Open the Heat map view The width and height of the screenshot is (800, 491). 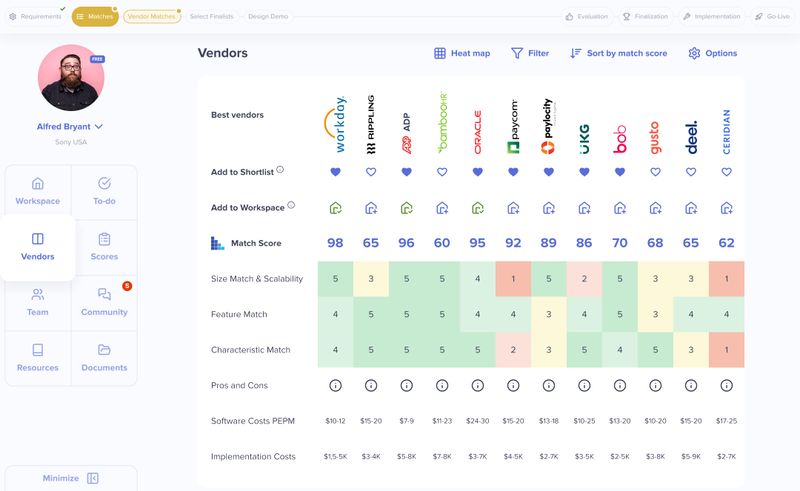point(462,53)
